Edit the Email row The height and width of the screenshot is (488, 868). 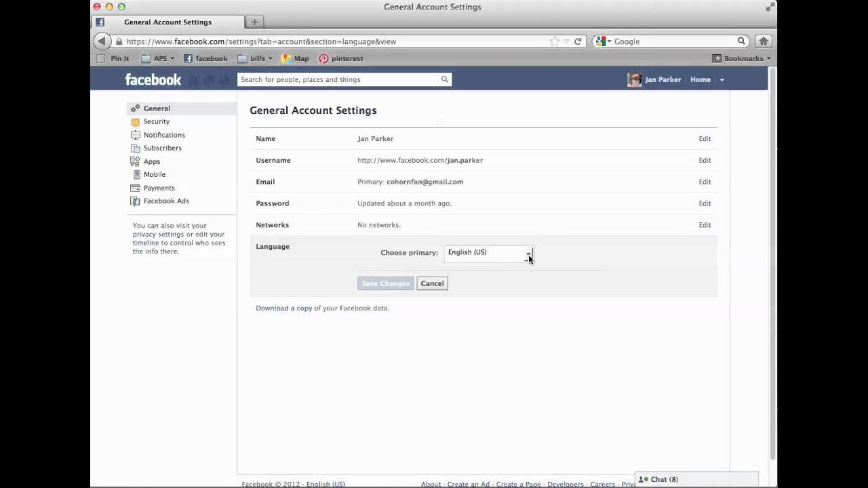click(x=705, y=182)
